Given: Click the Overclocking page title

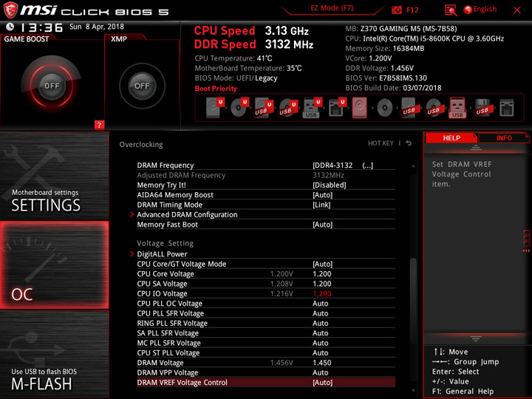Looking at the screenshot, I should (141, 144).
